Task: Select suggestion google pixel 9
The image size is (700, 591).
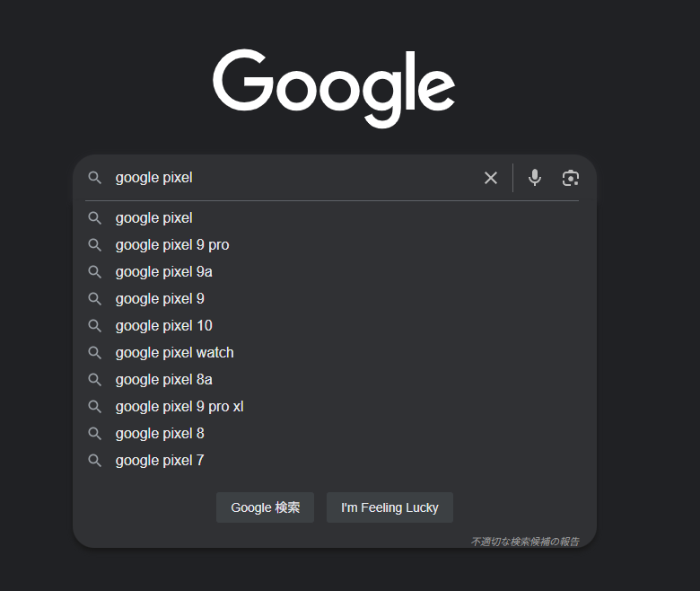Action: pyautogui.click(x=335, y=298)
